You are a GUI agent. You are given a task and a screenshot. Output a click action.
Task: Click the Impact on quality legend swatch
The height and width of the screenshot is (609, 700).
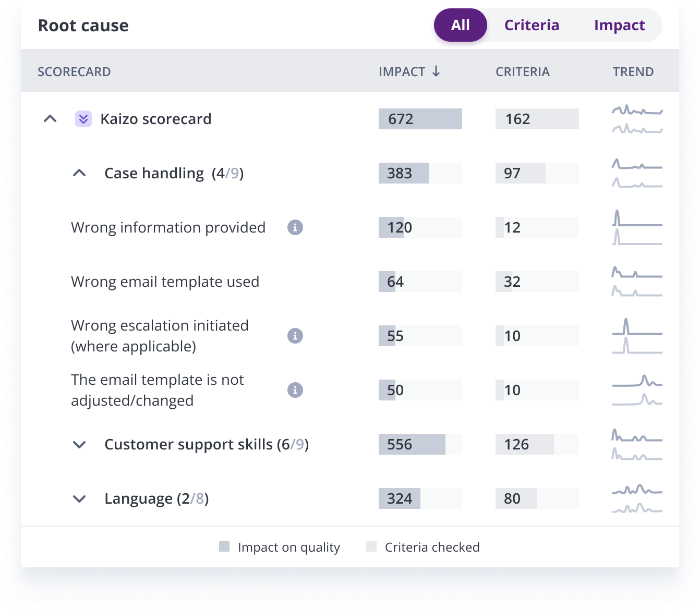click(224, 546)
